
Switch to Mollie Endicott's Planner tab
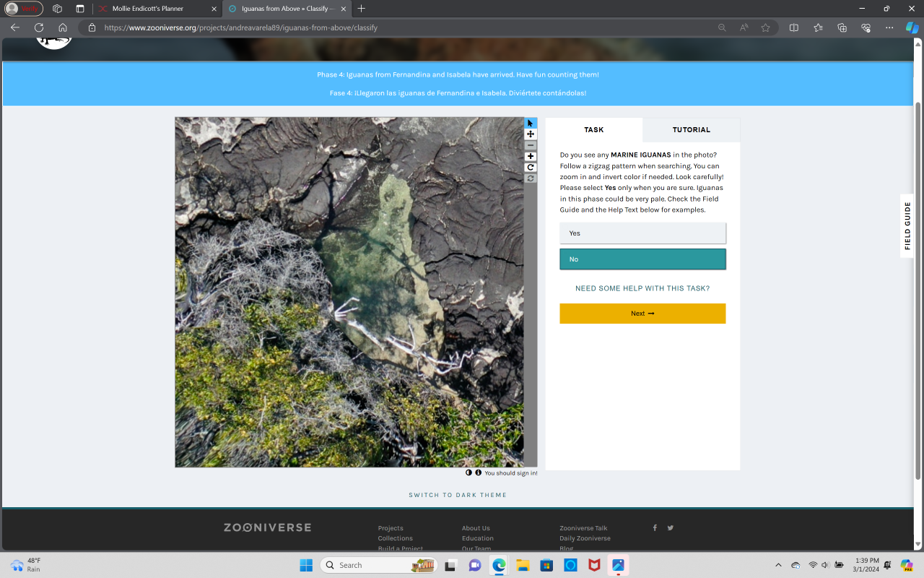(x=157, y=9)
